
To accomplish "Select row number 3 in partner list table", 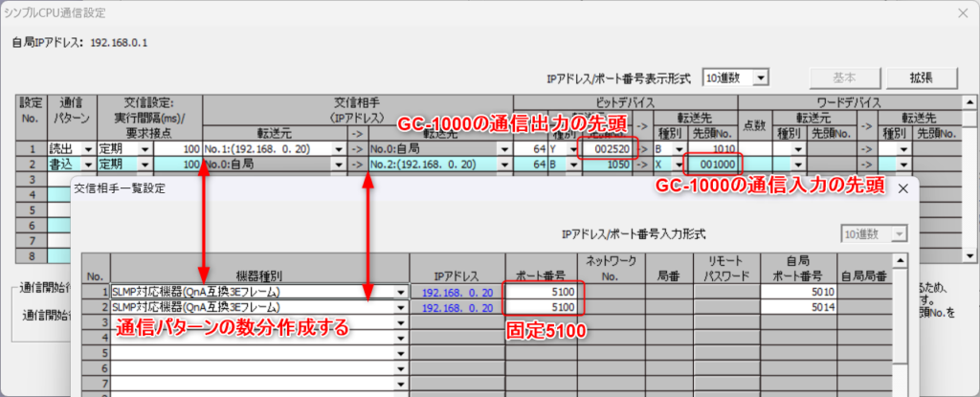I will point(96,322).
